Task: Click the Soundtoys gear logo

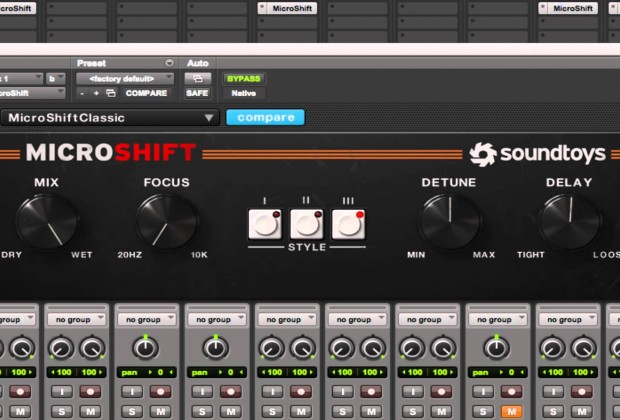Action: coord(483,154)
